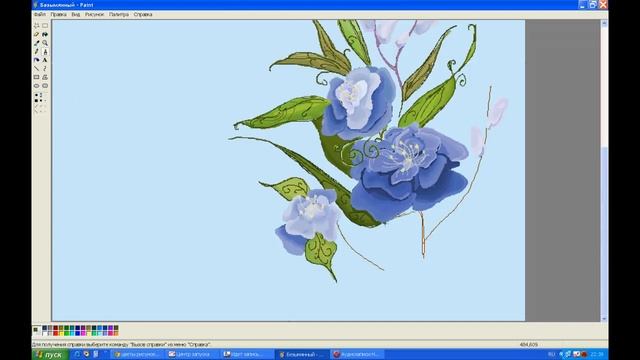Switch to the Безымянный Paint taskbar button

pos(302,354)
